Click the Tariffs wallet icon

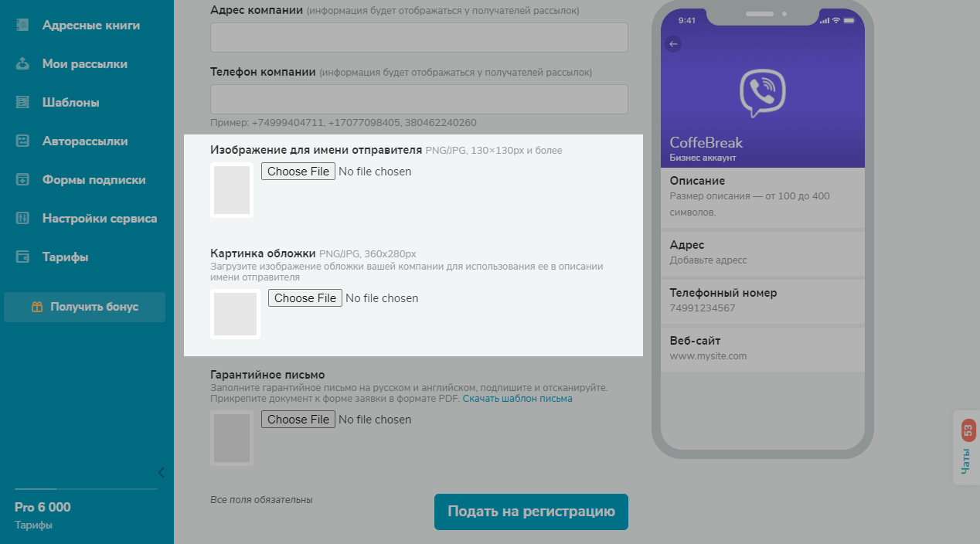click(x=22, y=257)
